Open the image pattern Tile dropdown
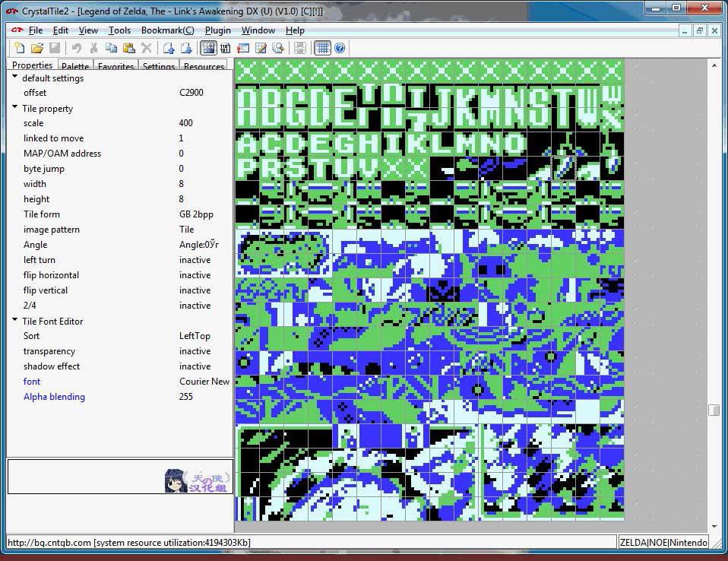The image size is (728, 561). click(187, 230)
